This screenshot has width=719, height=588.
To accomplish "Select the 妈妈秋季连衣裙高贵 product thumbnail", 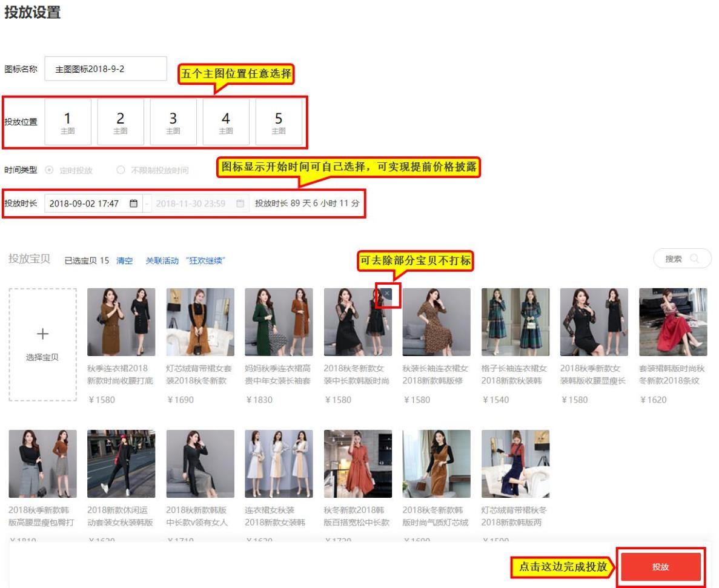I will coord(279,322).
